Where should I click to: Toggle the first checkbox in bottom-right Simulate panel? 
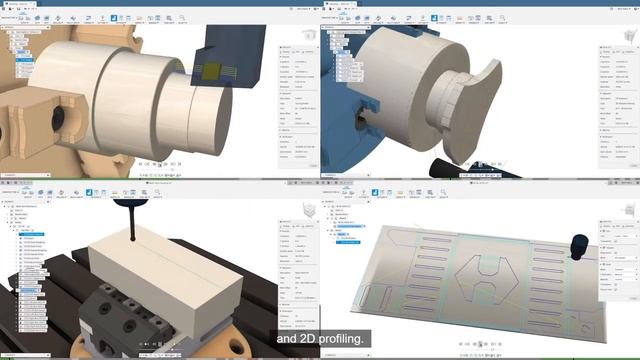pos(616,241)
